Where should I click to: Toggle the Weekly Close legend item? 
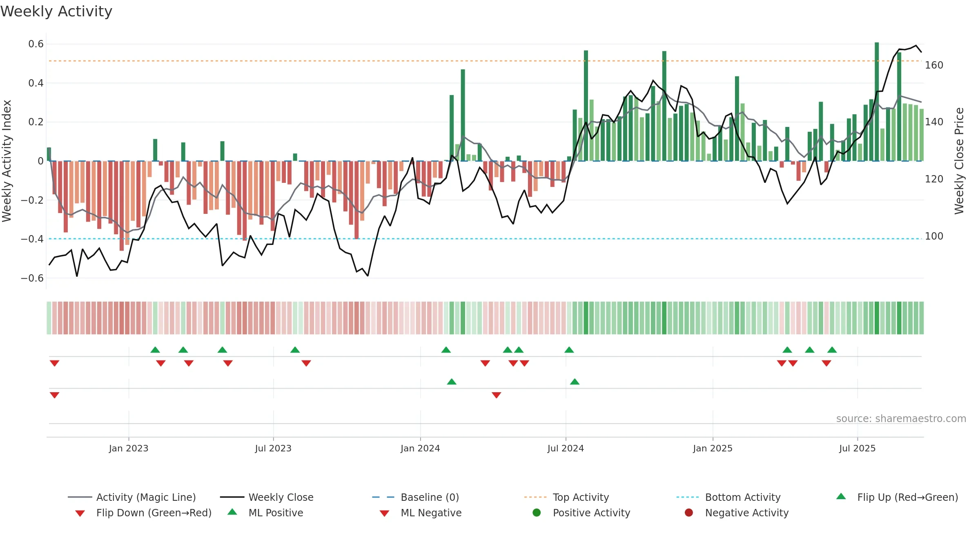pos(267,497)
